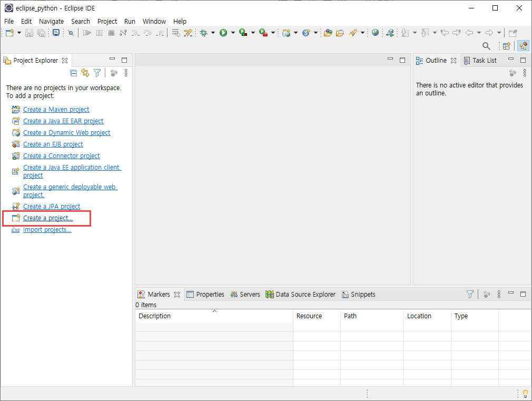Screen dimensions: 532x401
Task: Open the Search flashlight dropdown arrow
Action: coord(363,33)
